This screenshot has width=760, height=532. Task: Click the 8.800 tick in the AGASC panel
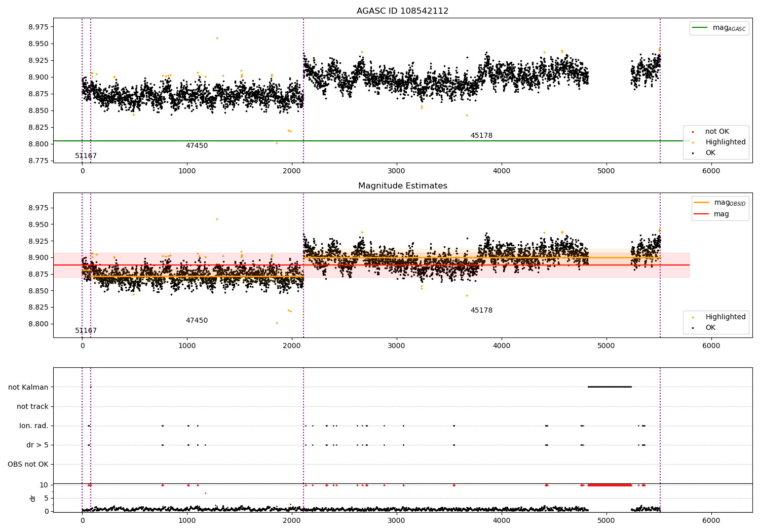[x=39, y=144]
